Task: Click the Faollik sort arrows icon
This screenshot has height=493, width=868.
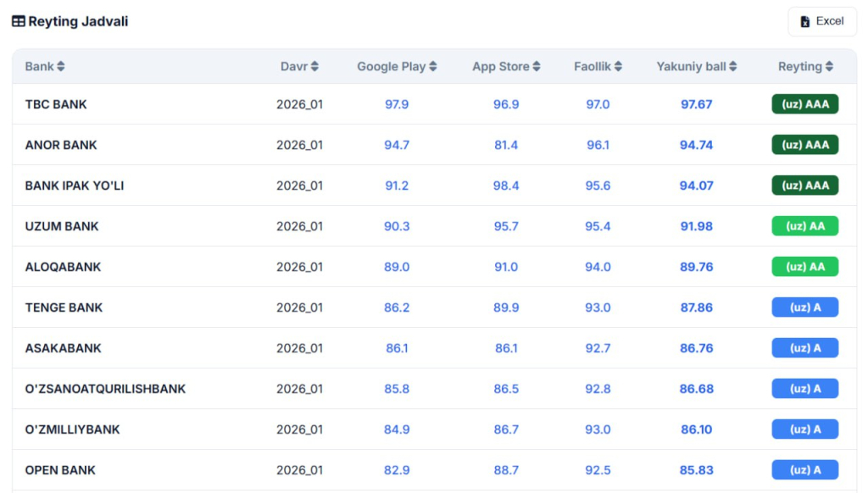Action: tap(619, 67)
